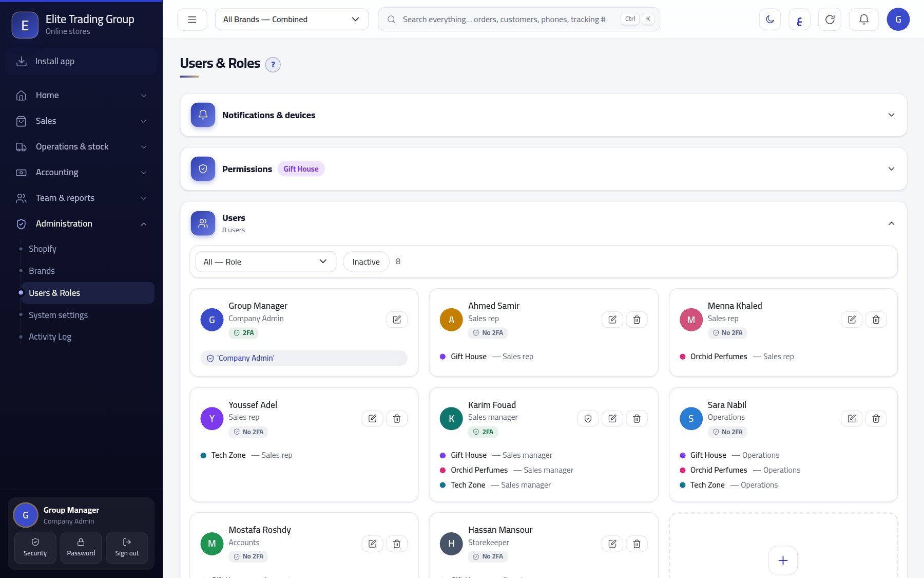Expand the Notifications & devices section

[544, 115]
